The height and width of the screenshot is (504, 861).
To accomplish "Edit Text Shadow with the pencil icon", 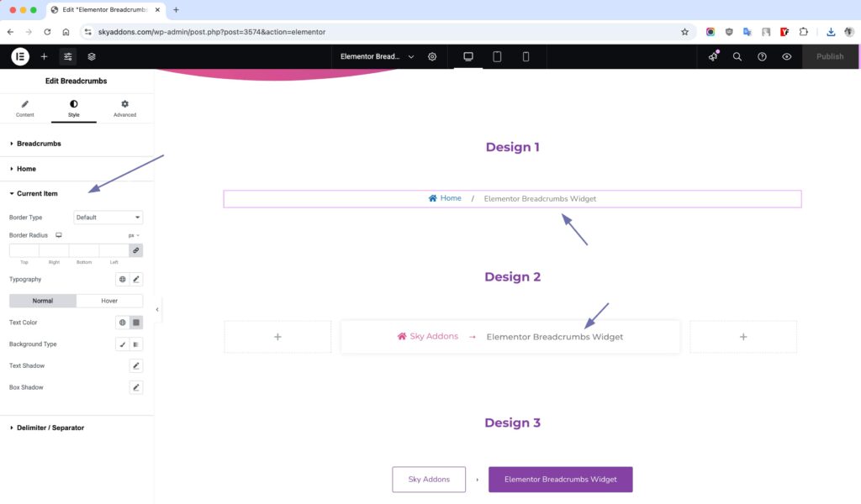I will [x=136, y=365].
